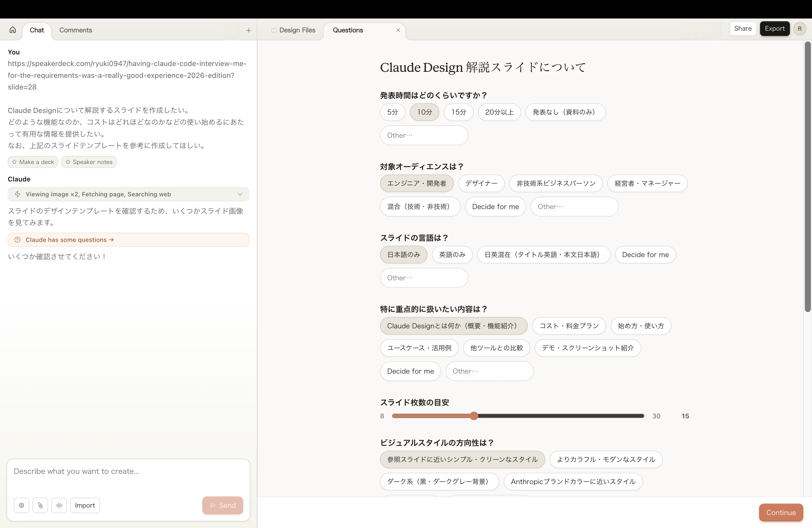Image resolution: width=812 pixels, height=528 pixels.
Task: Click Other field under presentation time
Action: point(424,135)
